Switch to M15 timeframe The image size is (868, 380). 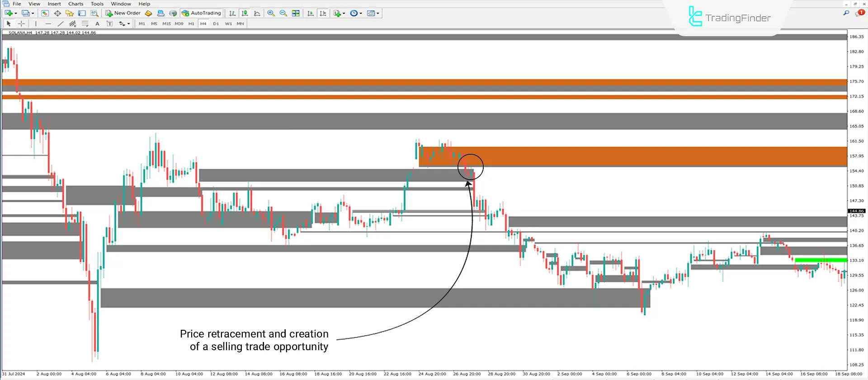coord(166,24)
